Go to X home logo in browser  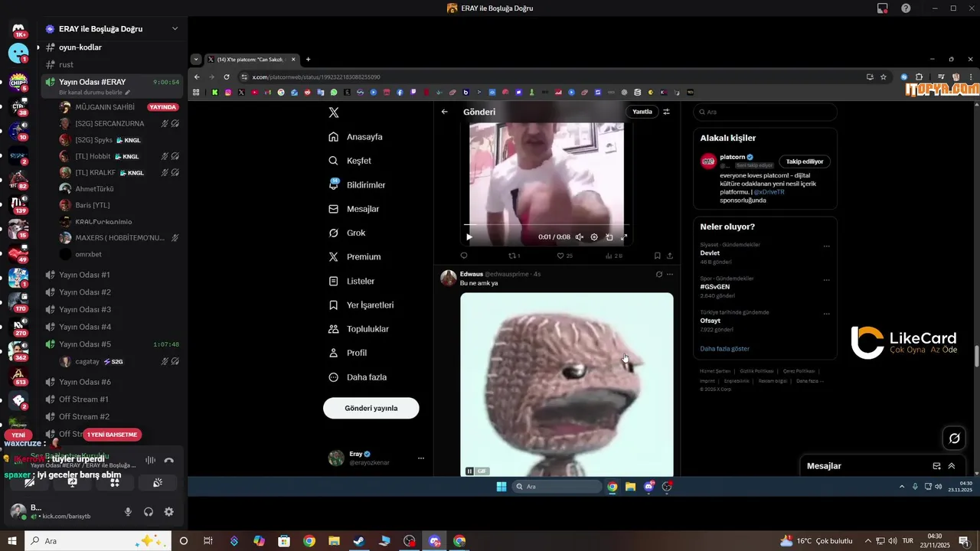click(333, 112)
